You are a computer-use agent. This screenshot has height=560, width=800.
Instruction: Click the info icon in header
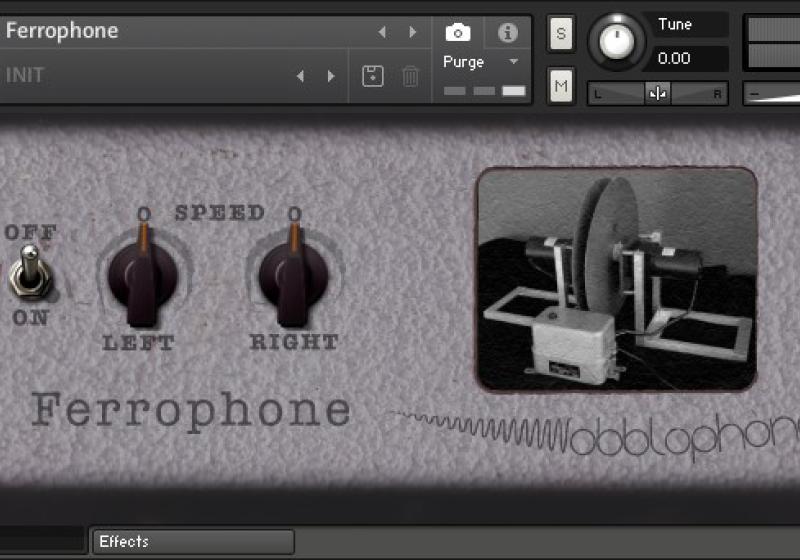click(507, 32)
